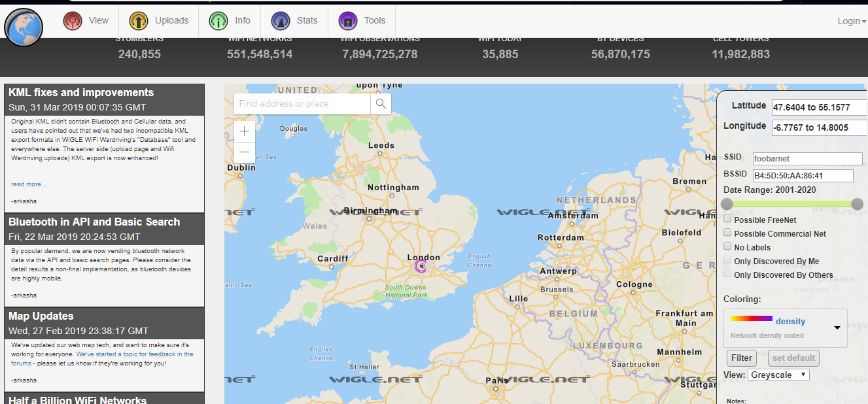Open forums feedback topic link

tap(102, 358)
